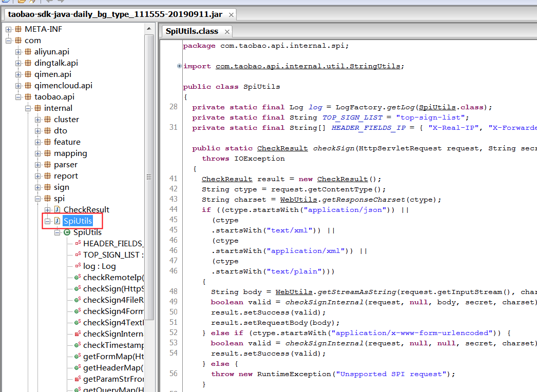Follow the WebUtils link on line 43
The width and height of the screenshot is (537, 392).
[298, 200]
